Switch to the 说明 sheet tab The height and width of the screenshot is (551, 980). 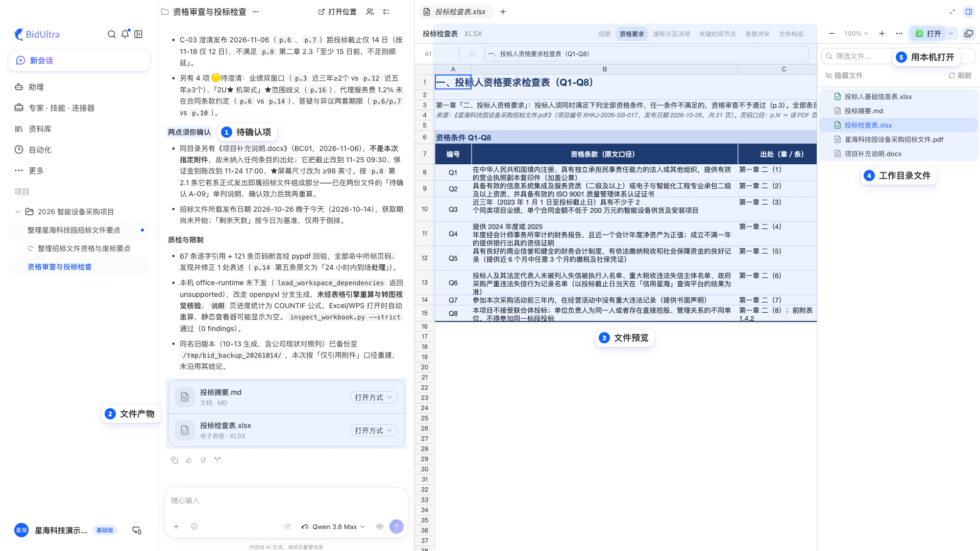[604, 34]
